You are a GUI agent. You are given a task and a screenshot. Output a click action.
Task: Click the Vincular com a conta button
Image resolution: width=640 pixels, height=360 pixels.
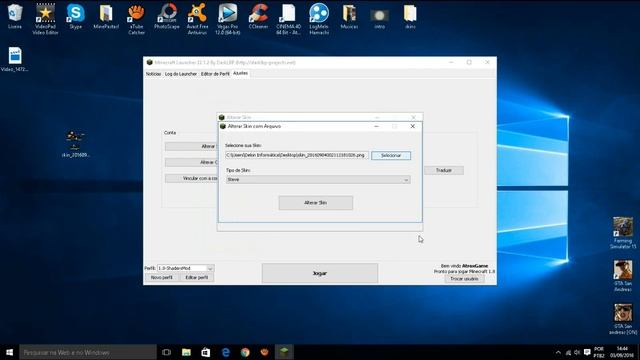[192, 178]
